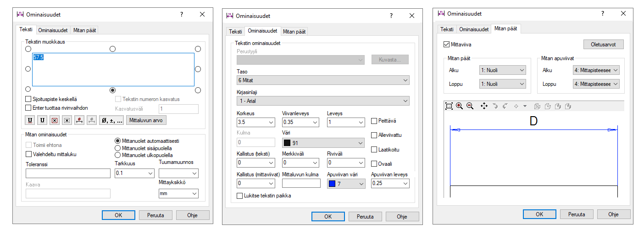644x236 pixels.
Task: Click the help question mark in right dialog title bar
Action: click(603, 13)
